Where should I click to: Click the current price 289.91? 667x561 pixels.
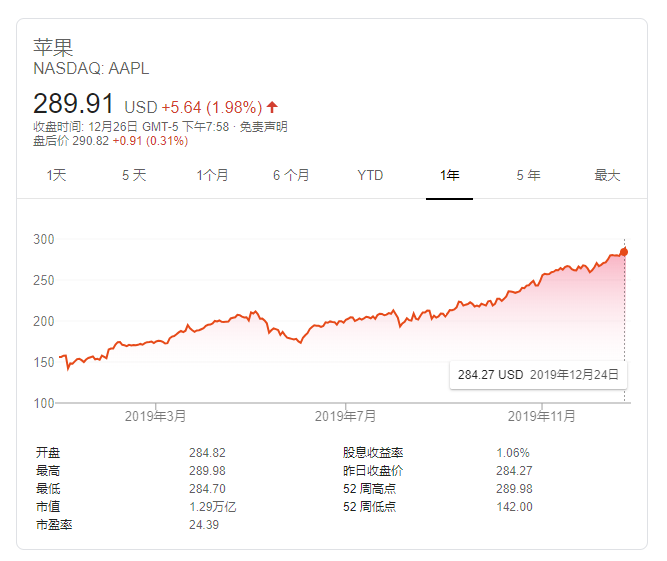(x=73, y=103)
